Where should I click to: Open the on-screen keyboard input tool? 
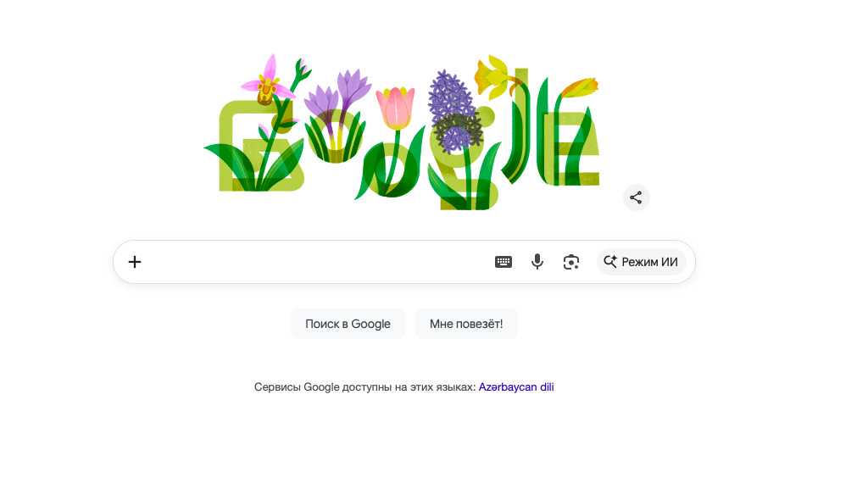pyautogui.click(x=504, y=262)
